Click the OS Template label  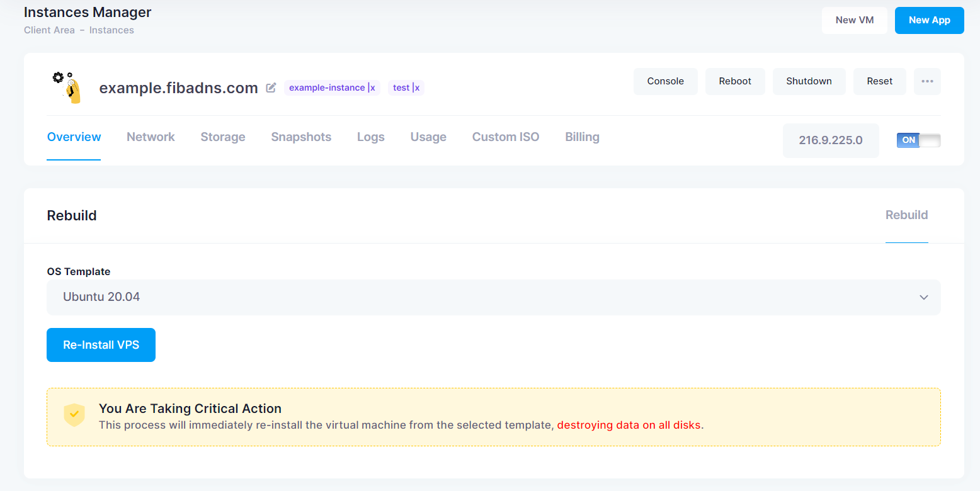coord(79,272)
